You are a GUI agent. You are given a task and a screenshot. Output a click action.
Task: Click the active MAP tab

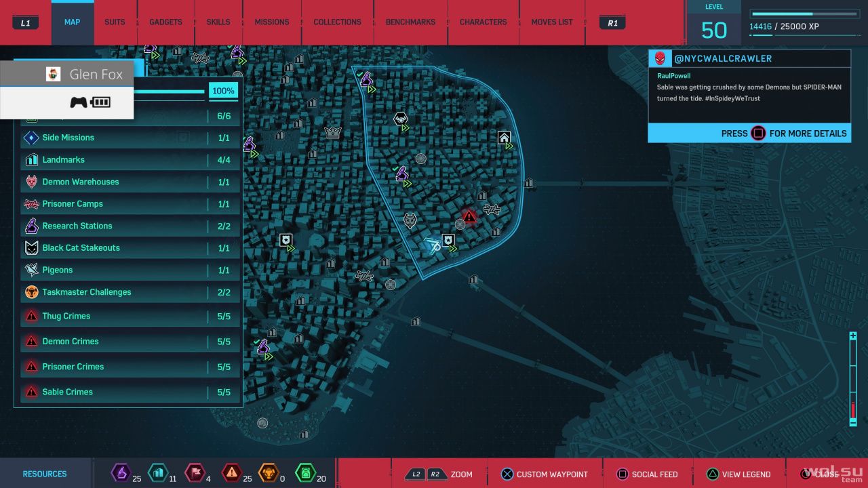click(x=73, y=22)
